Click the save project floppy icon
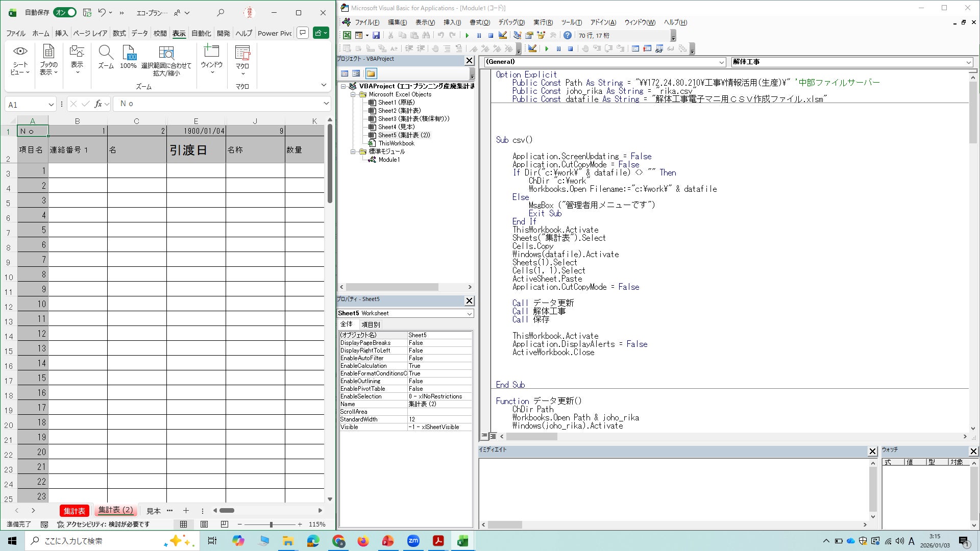The width and height of the screenshot is (980, 551). [x=376, y=35]
